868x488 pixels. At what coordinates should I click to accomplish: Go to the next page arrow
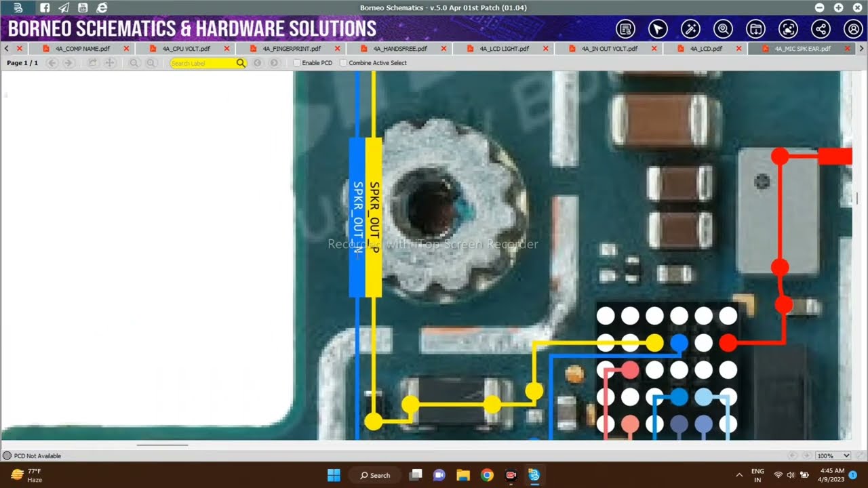click(68, 63)
